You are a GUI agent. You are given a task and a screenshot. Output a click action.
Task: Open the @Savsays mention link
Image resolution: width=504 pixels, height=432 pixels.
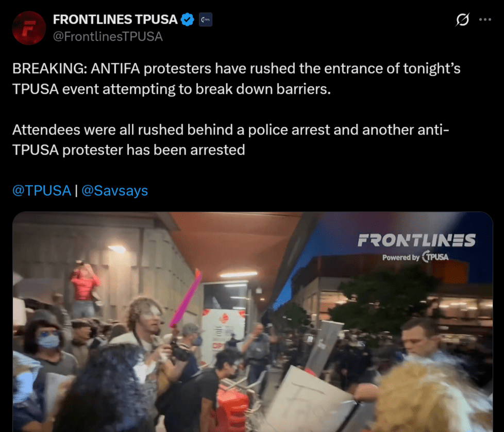point(114,191)
